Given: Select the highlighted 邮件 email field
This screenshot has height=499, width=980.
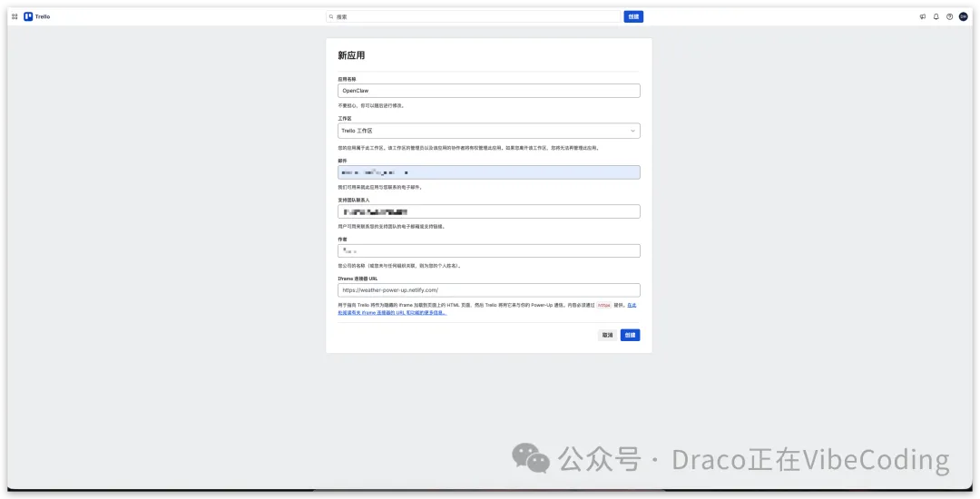Looking at the screenshot, I should click(x=488, y=172).
